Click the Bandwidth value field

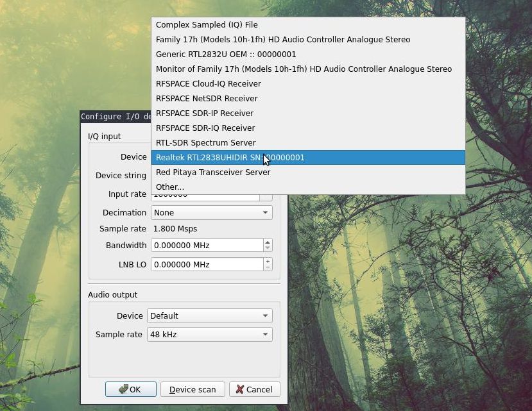coord(207,245)
